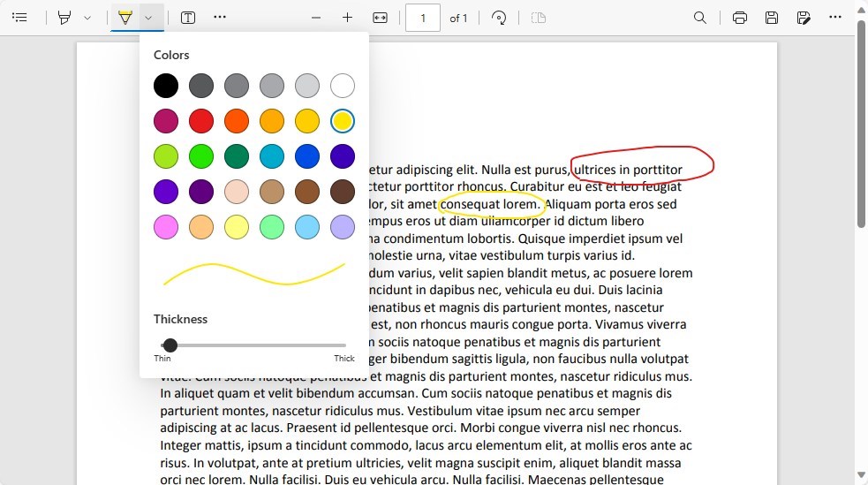Open Settings and more ellipsis menu
Screen dimensions: 868x485
835,17
